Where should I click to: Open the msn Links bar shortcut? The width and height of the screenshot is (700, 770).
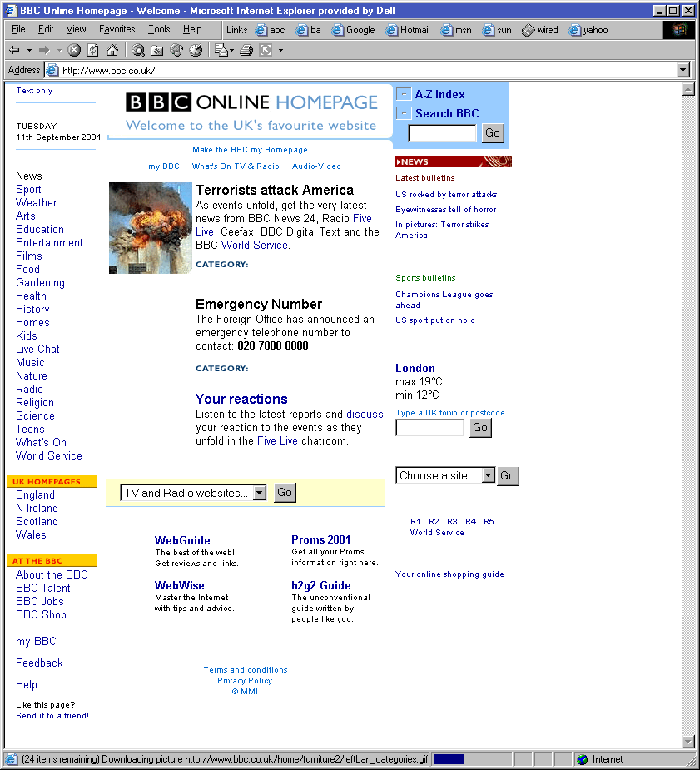tap(456, 30)
